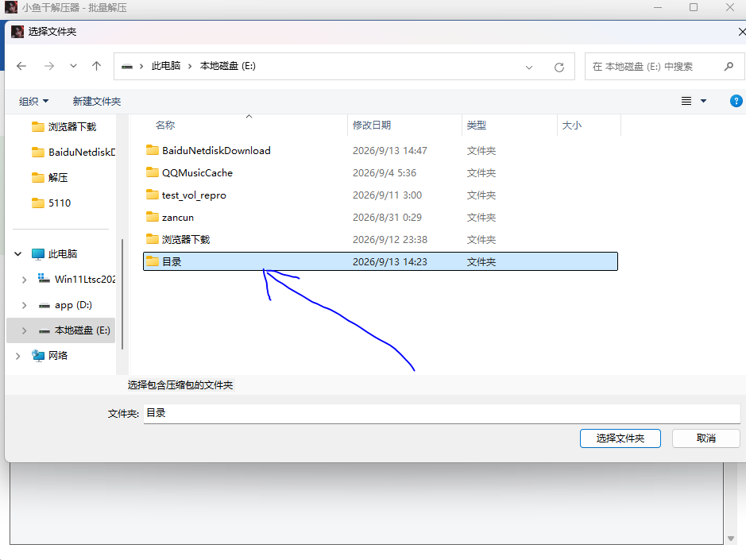Sort by the 名称 column header
This screenshot has height=560, width=746.
[165, 126]
